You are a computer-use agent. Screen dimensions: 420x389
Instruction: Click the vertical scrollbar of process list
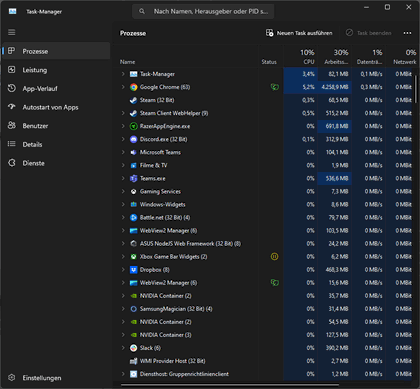(416, 89)
